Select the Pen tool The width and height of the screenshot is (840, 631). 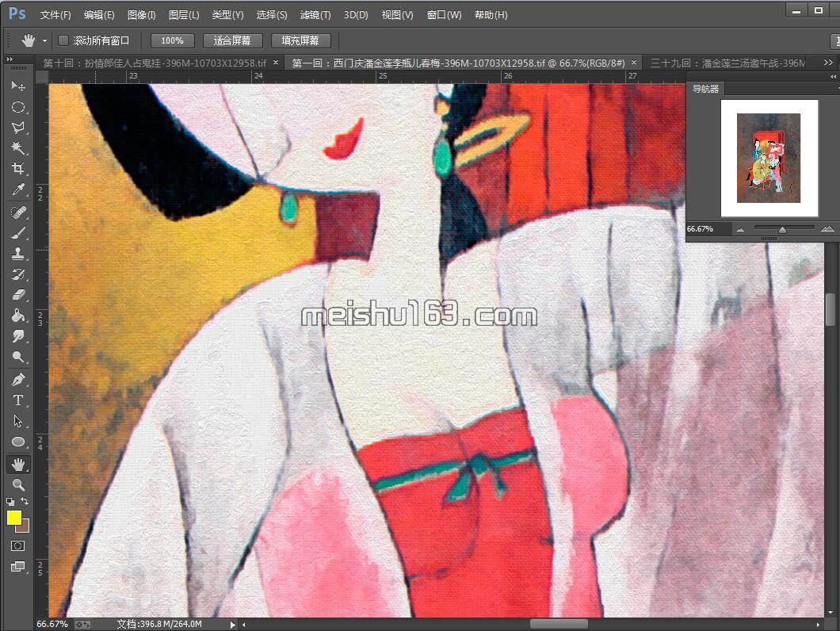pyautogui.click(x=17, y=380)
